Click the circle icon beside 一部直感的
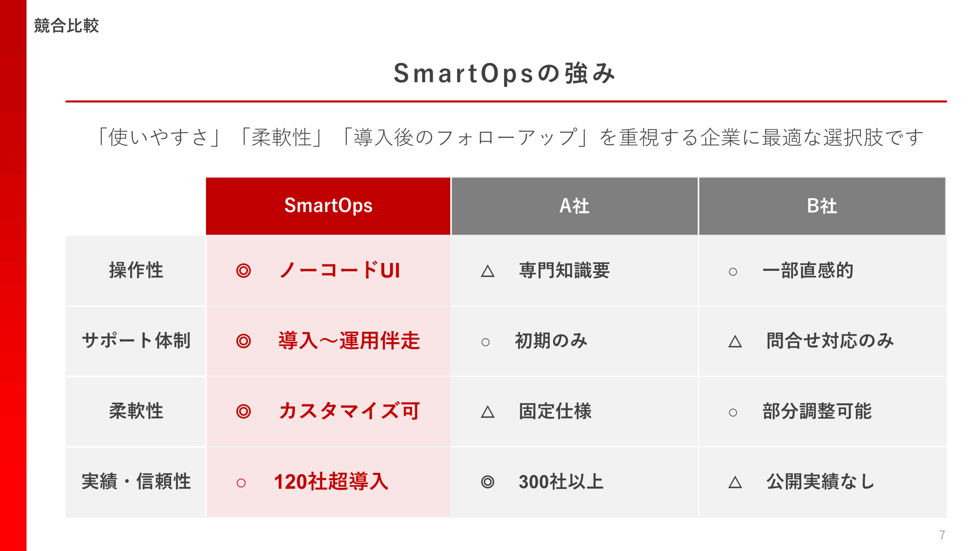 [733, 272]
